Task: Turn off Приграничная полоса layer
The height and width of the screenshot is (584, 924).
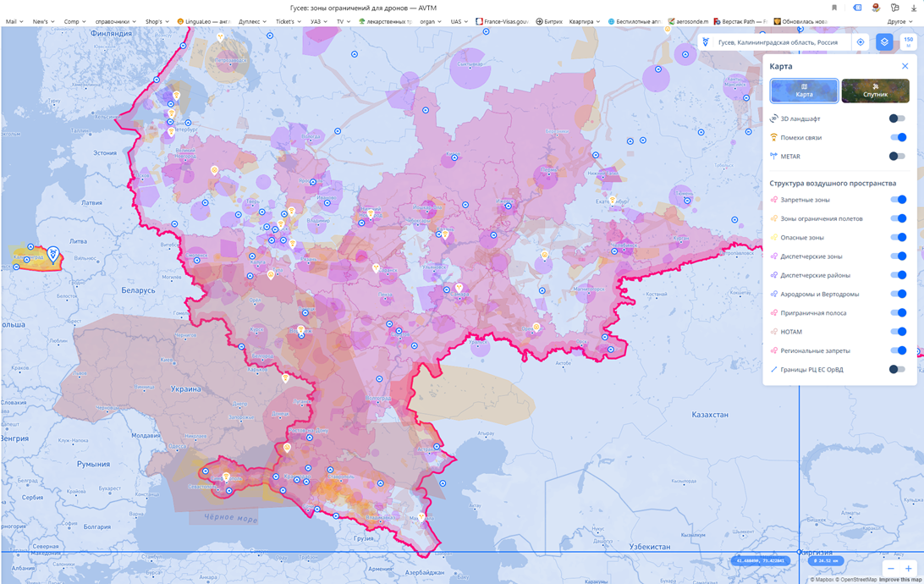Action: (x=898, y=313)
